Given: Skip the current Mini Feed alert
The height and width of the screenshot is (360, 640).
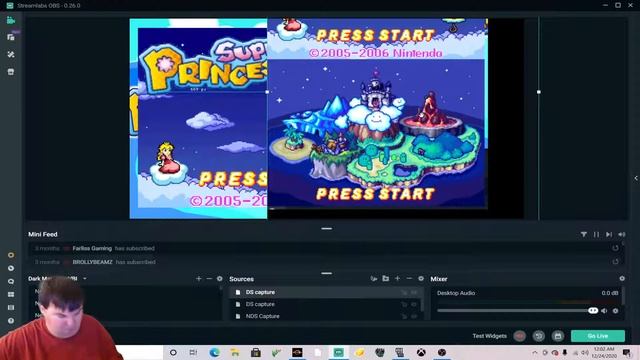Looking at the screenshot, I should click(x=609, y=234).
